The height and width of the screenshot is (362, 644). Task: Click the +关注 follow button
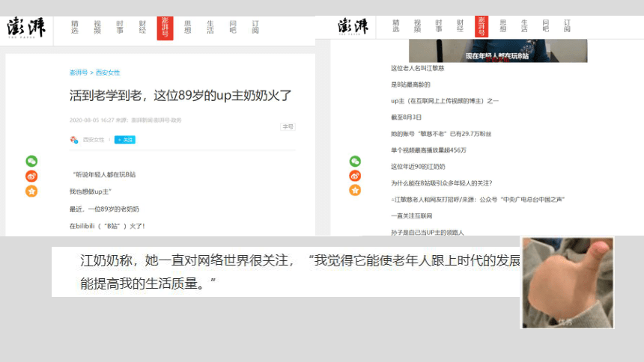point(125,140)
